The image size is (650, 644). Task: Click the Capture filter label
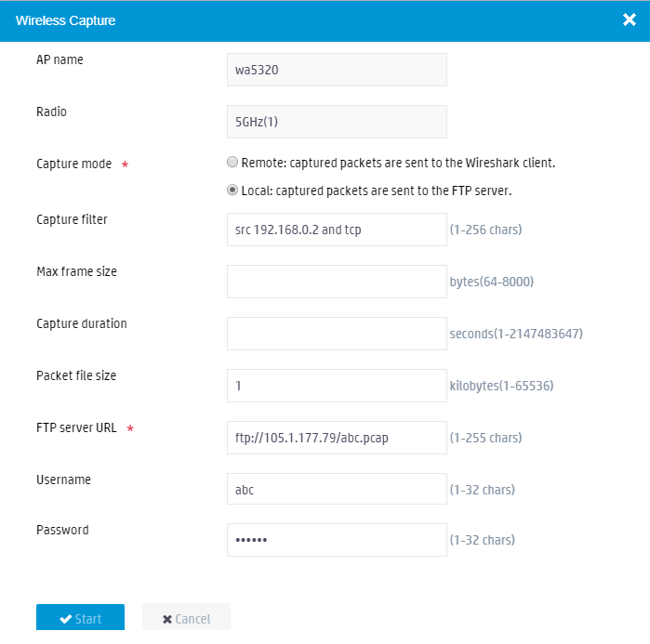click(x=72, y=219)
